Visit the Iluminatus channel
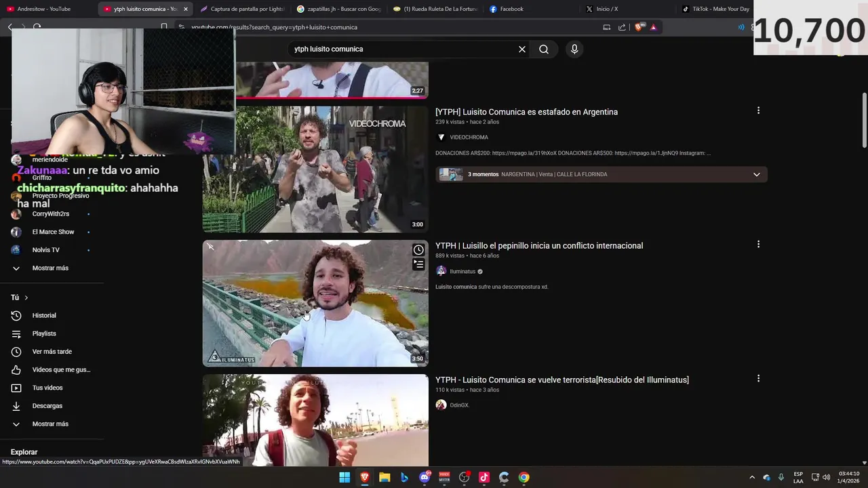868x488 pixels. (x=462, y=271)
